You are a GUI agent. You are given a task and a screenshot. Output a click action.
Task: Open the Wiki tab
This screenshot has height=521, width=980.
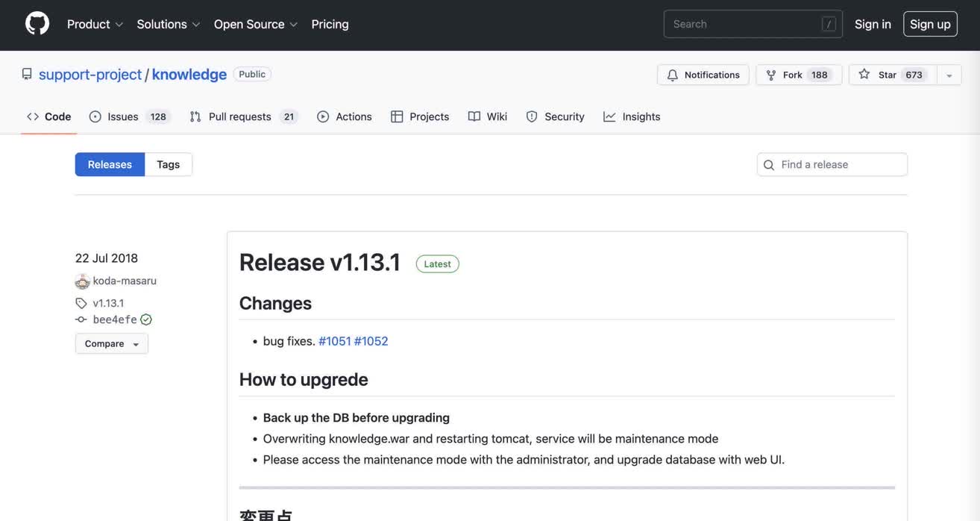[488, 116]
